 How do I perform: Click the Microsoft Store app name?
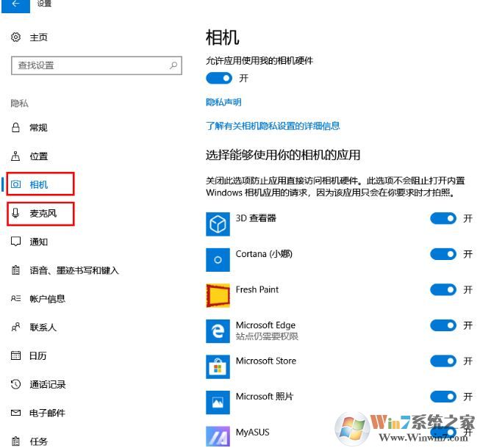pyautogui.click(x=265, y=361)
